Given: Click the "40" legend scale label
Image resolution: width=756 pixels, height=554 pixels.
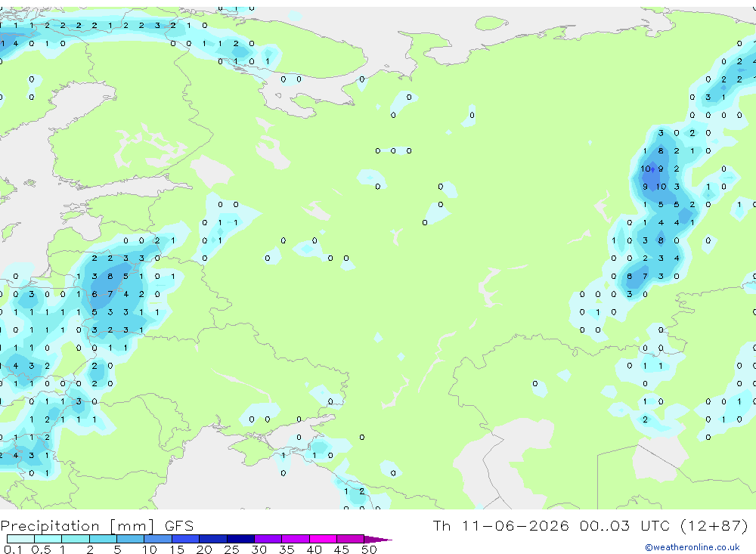Looking at the screenshot, I should click(x=314, y=549).
